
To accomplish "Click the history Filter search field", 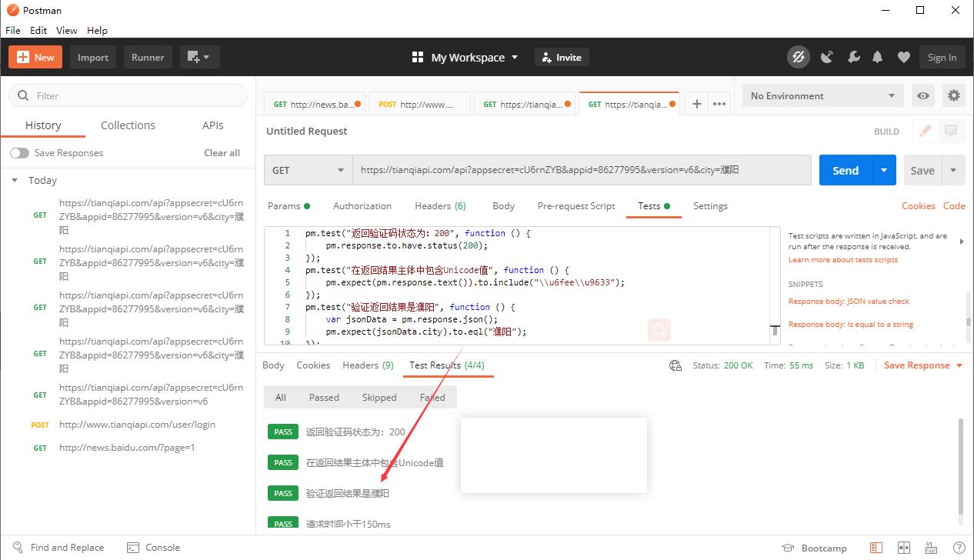I will [x=128, y=95].
